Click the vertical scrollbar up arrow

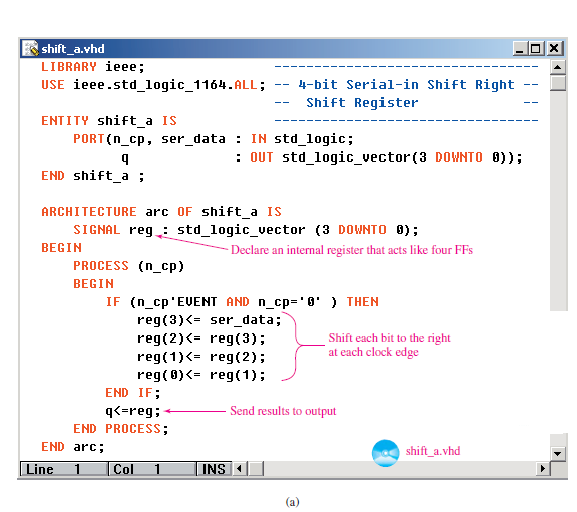click(x=558, y=67)
